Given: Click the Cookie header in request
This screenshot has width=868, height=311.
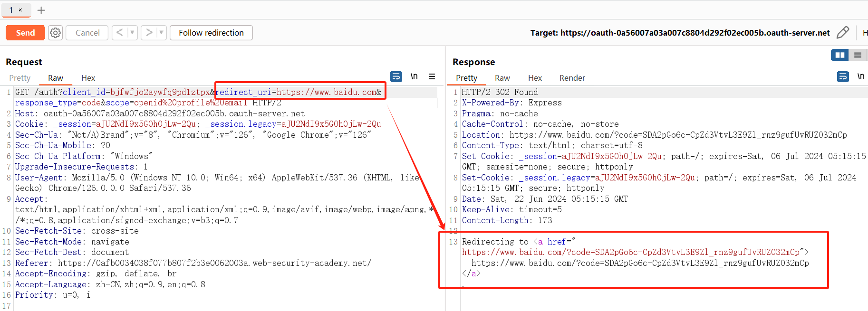Looking at the screenshot, I should [x=198, y=124].
